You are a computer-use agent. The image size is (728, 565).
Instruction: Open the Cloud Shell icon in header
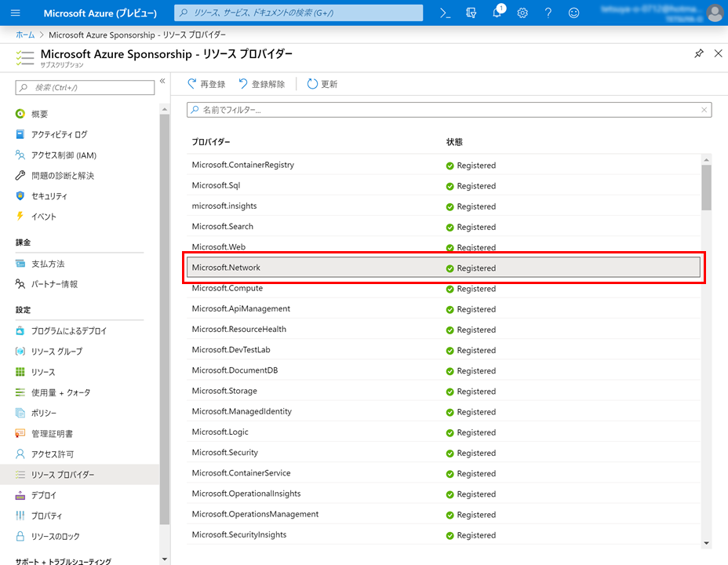[x=445, y=13]
